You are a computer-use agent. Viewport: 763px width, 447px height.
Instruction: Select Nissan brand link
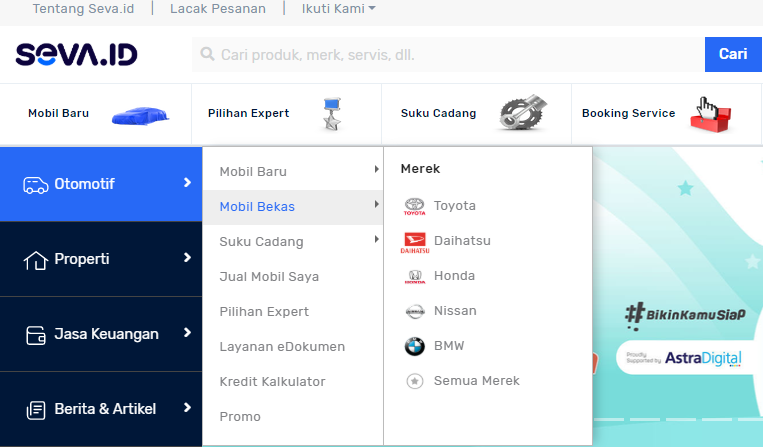(455, 311)
